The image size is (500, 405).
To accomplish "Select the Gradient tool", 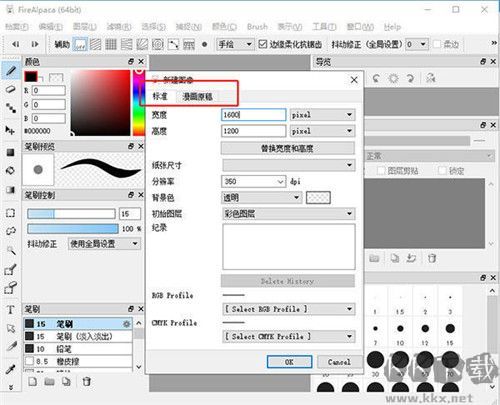I will click(11, 190).
